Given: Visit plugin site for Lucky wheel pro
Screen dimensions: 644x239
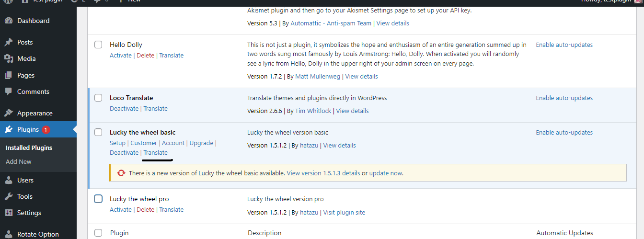Looking at the screenshot, I should (344, 212).
